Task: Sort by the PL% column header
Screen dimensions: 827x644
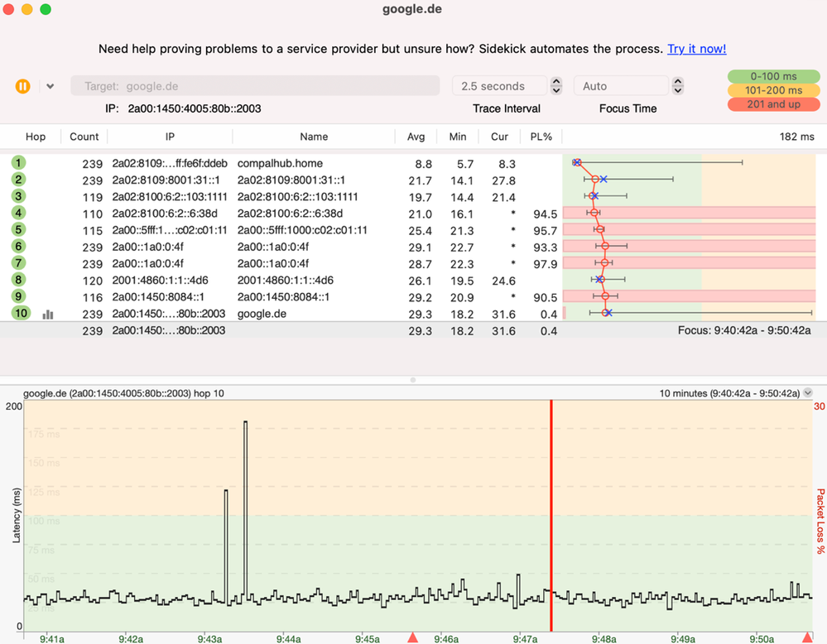Action: click(541, 137)
